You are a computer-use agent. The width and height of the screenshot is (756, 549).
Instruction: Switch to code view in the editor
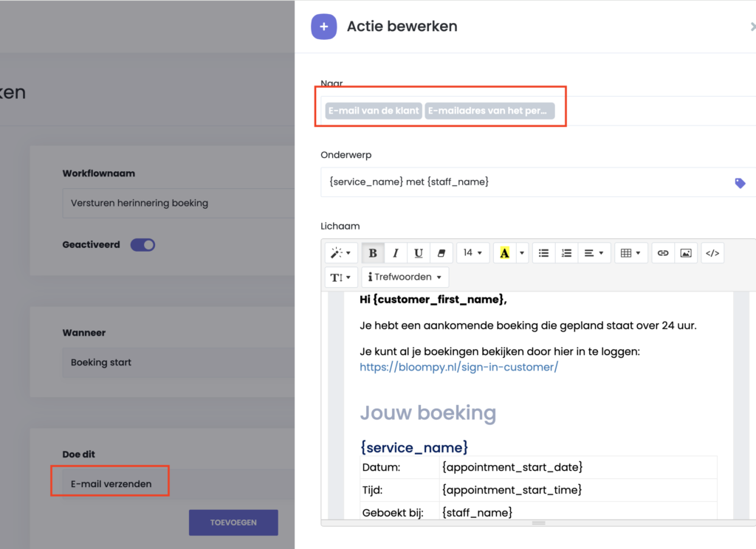point(712,253)
